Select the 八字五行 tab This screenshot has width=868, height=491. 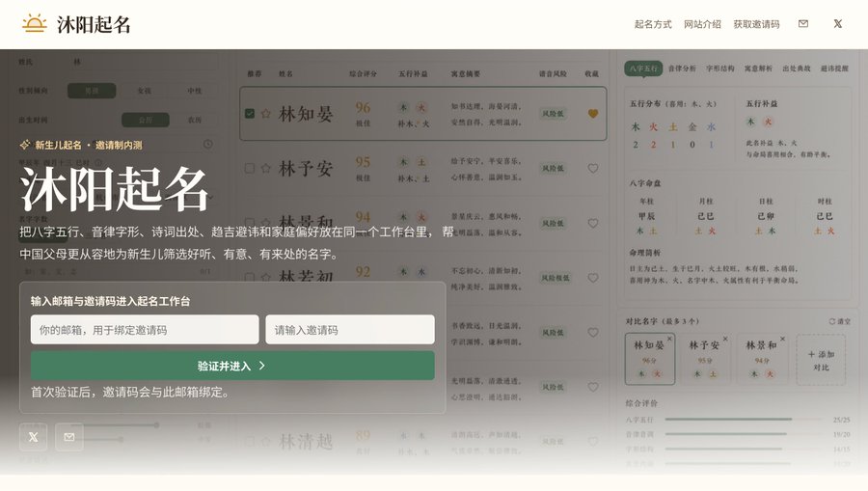[643, 68]
